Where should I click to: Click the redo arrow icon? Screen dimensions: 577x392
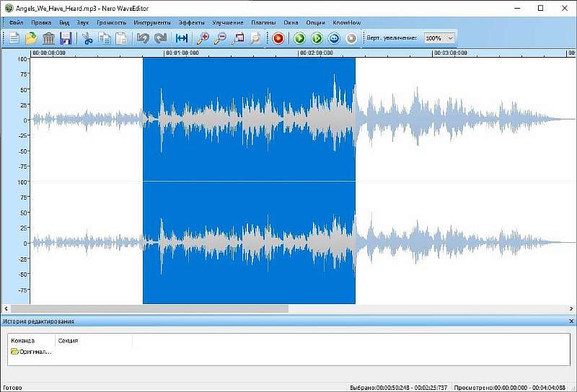click(160, 38)
